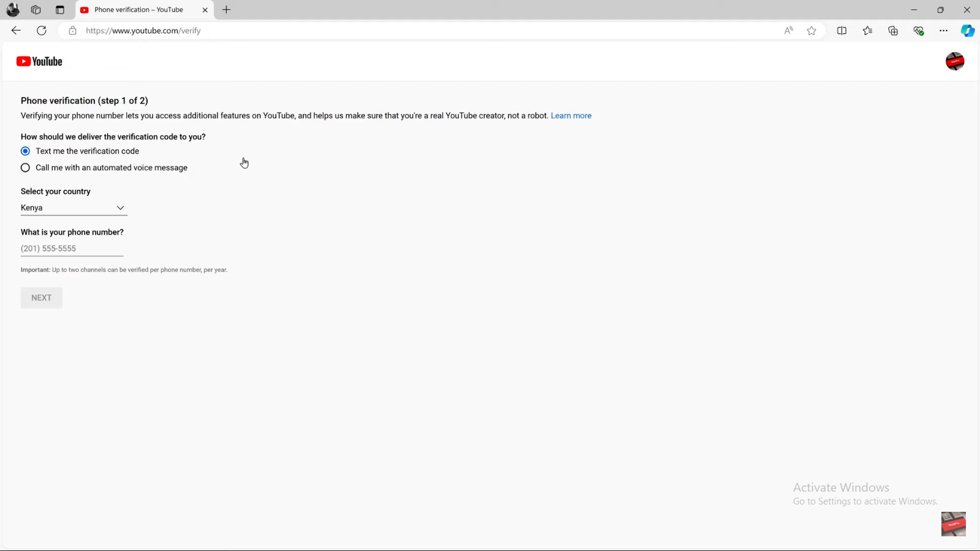Minimize the browser window
980x551 pixels.
(x=914, y=10)
